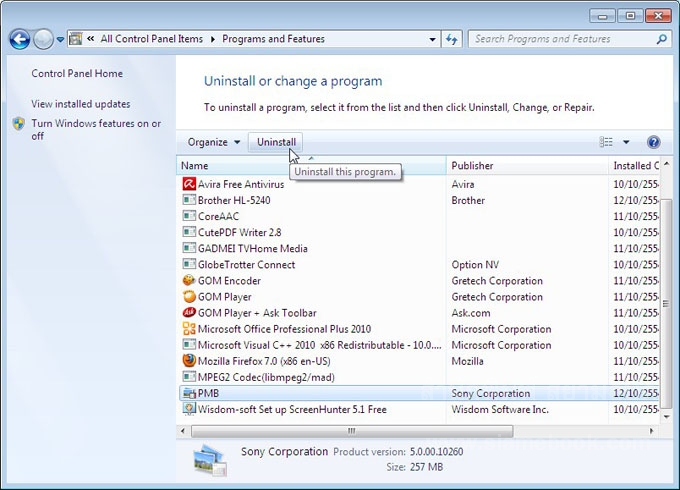Click the Refresh button in address bar
680x490 pixels.
(451, 39)
